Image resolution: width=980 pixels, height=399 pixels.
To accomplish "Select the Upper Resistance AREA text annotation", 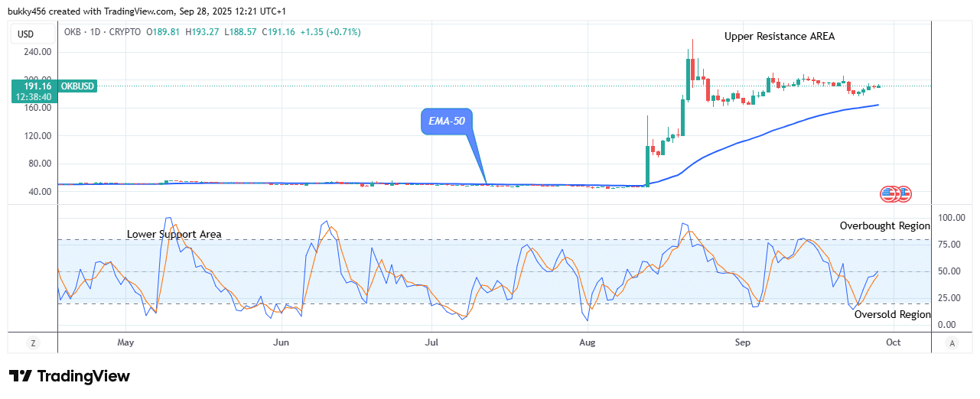I will [780, 36].
